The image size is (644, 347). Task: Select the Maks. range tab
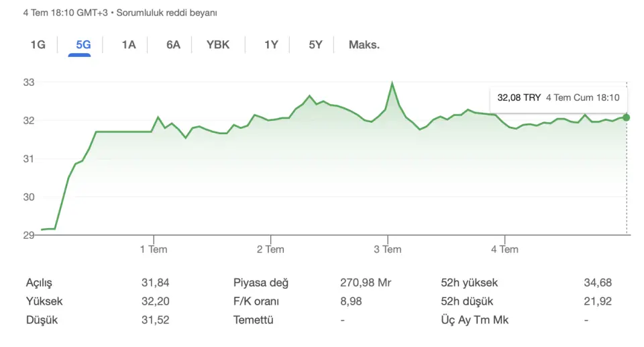(364, 44)
